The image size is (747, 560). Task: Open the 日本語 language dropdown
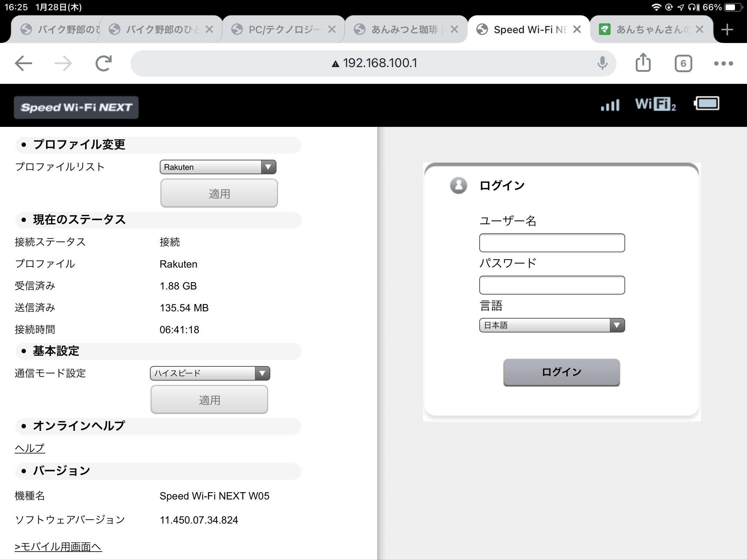pos(552,325)
